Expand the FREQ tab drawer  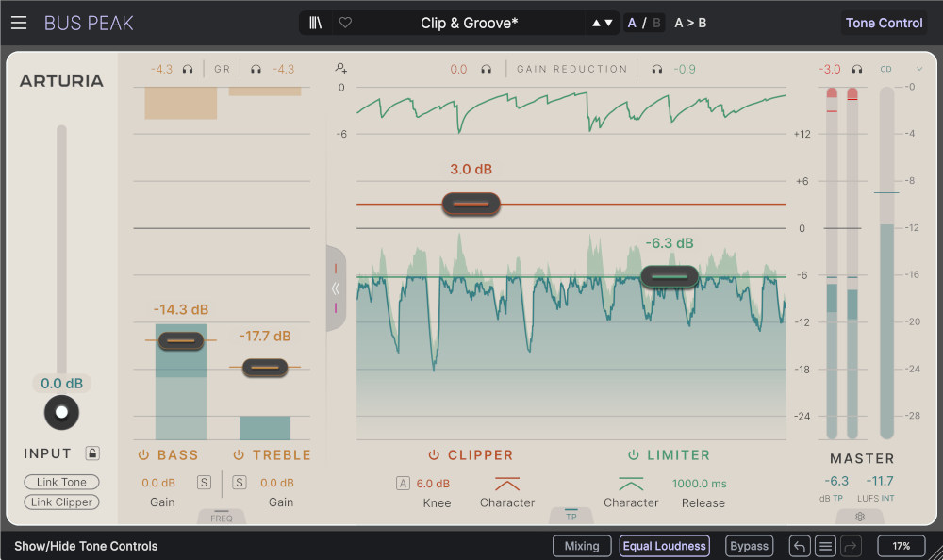[x=222, y=517]
